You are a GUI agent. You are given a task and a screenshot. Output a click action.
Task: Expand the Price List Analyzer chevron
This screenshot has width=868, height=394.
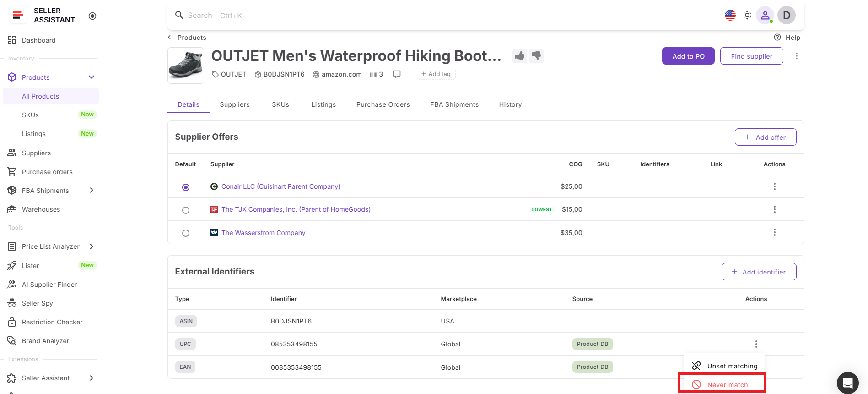coord(92,246)
